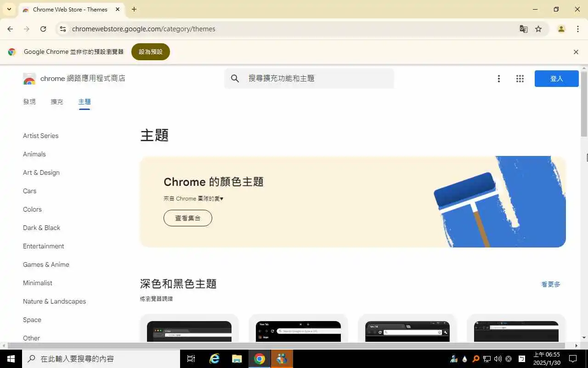
Task: Click the scroll-down arrow of the page scrollbar
Action: coord(584,338)
